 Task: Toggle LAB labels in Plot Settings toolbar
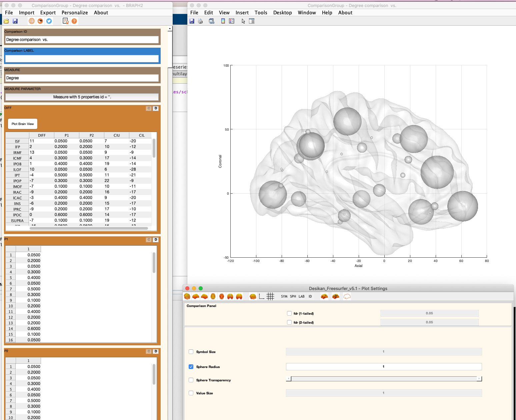(x=302, y=296)
